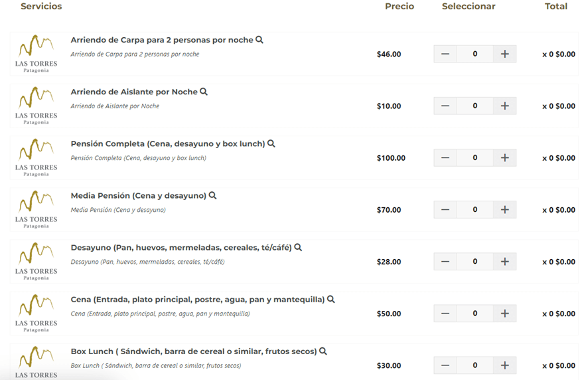Open magnifier next to Cena service title

331,299
